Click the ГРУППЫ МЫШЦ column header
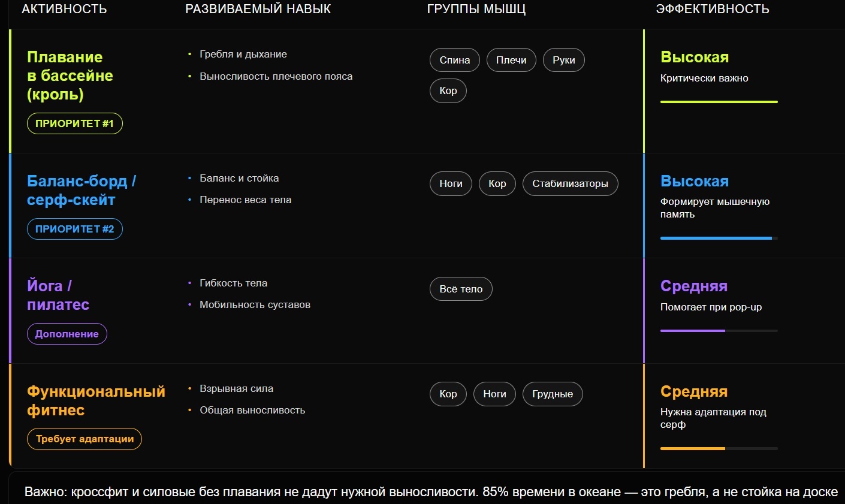Image resolution: width=845 pixels, height=504 pixels. (476, 9)
